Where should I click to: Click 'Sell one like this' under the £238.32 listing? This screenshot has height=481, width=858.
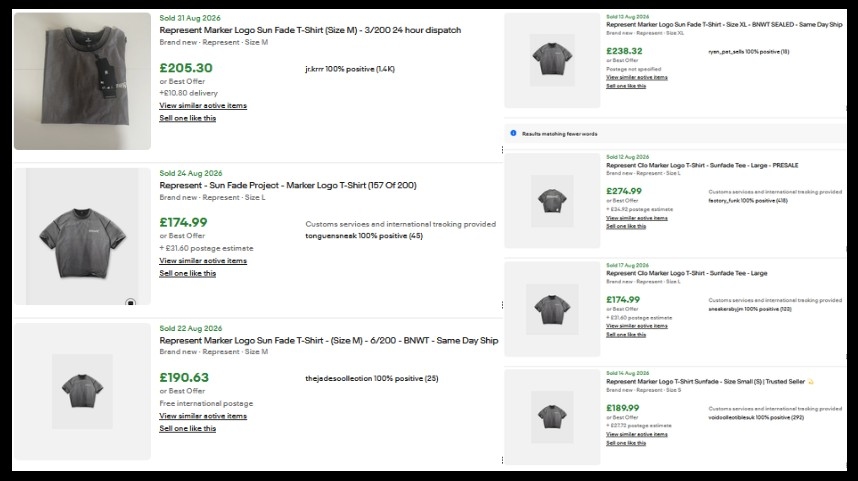(x=626, y=86)
